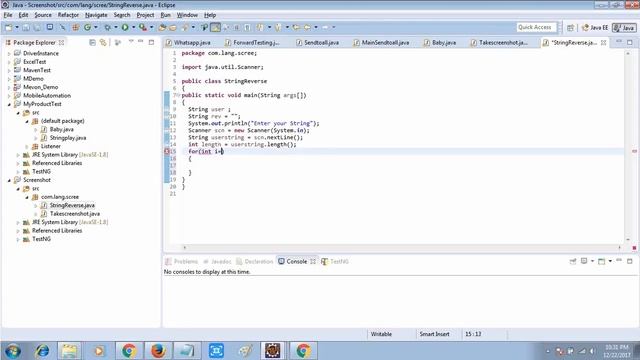This screenshot has width=640, height=360.
Task: Open Package Explorer View Menu
Action: (x=131, y=42)
